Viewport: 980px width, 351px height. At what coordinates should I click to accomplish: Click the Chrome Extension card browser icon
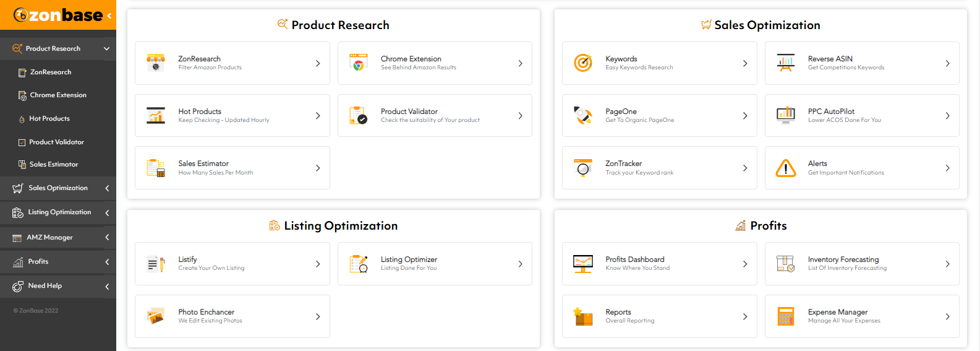[359, 63]
